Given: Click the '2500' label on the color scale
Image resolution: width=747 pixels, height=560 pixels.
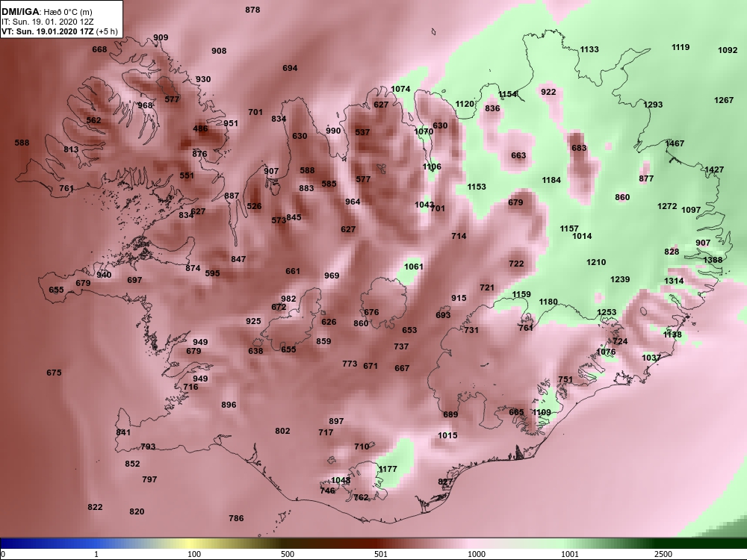Looking at the screenshot, I should [663, 554].
